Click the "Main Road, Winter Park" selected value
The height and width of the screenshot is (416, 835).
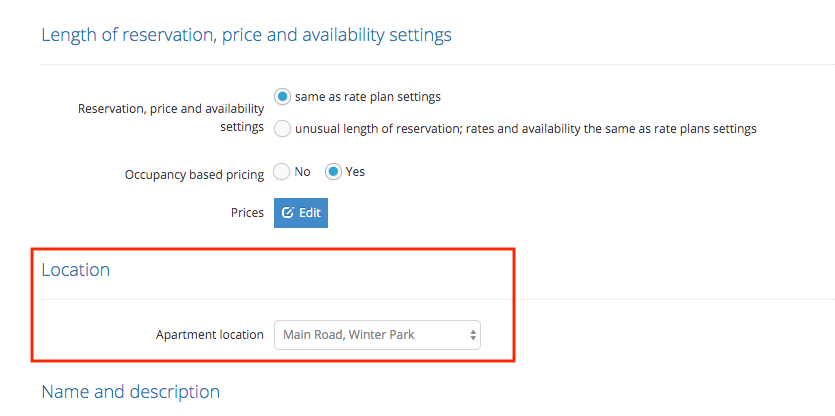click(x=349, y=335)
